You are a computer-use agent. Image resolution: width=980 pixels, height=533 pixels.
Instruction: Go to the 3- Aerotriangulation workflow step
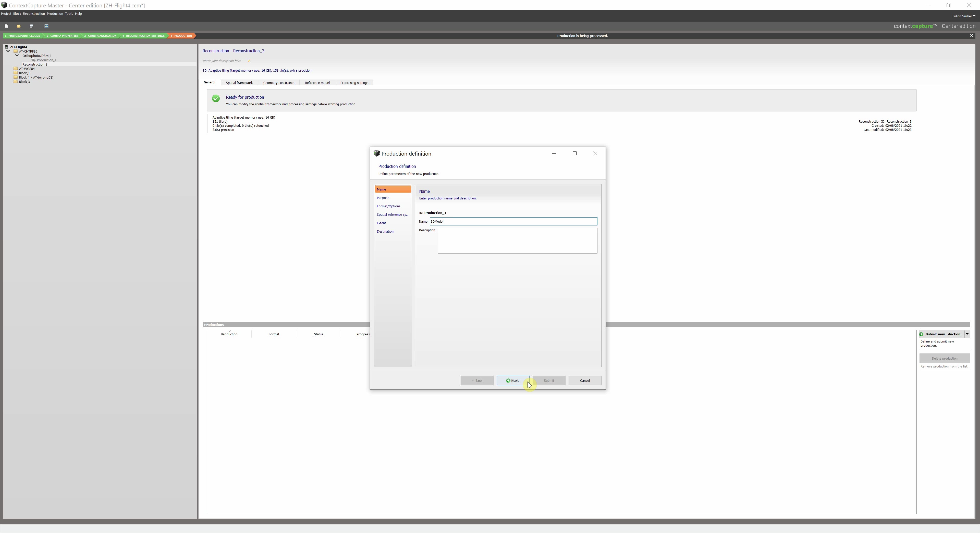101,36
